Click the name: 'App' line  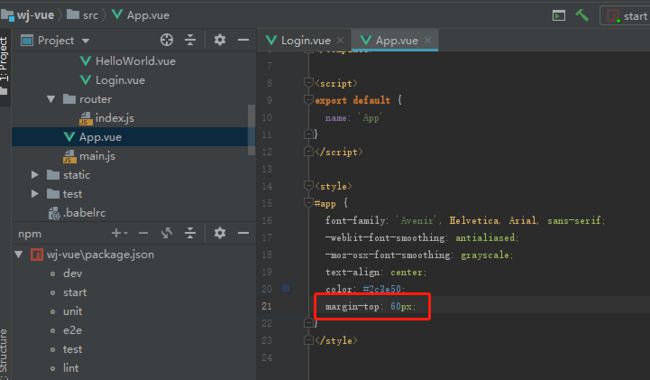(x=354, y=118)
